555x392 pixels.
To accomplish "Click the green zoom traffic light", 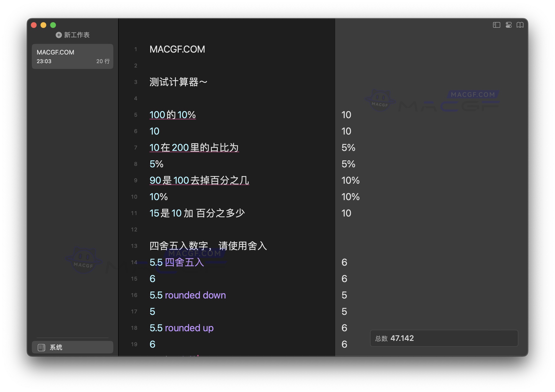I will pyautogui.click(x=53, y=25).
